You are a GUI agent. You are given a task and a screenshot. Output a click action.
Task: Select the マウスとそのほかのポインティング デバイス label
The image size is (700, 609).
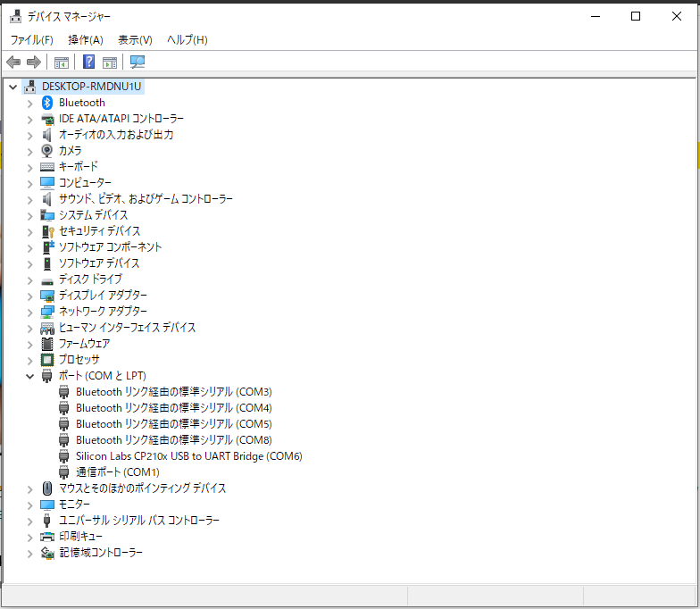pos(143,488)
